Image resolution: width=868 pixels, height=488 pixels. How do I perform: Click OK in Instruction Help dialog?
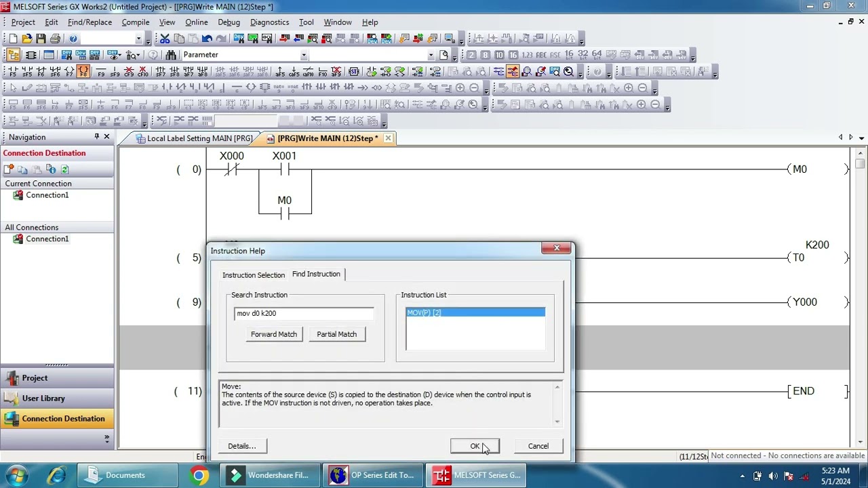475,446
